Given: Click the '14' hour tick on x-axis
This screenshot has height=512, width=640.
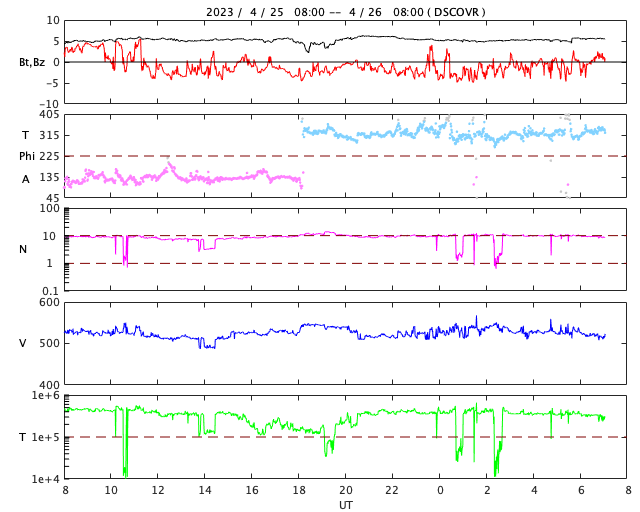Looking at the screenshot, I should coord(205,490).
